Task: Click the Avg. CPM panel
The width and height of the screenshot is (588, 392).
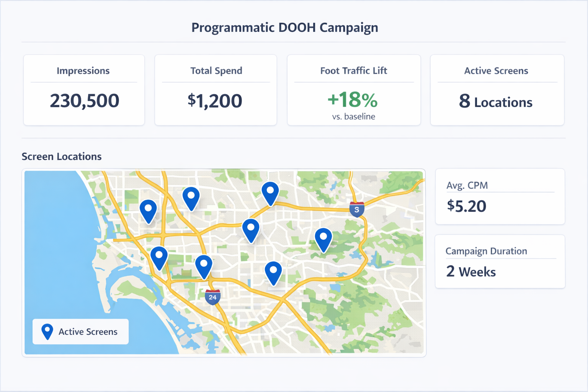Action: 500,196
